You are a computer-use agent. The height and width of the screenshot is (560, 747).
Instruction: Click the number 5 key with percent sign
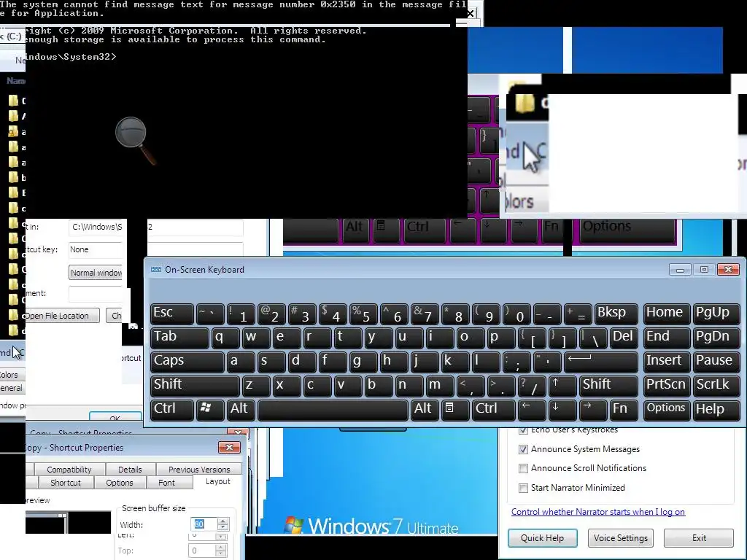click(363, 314)
